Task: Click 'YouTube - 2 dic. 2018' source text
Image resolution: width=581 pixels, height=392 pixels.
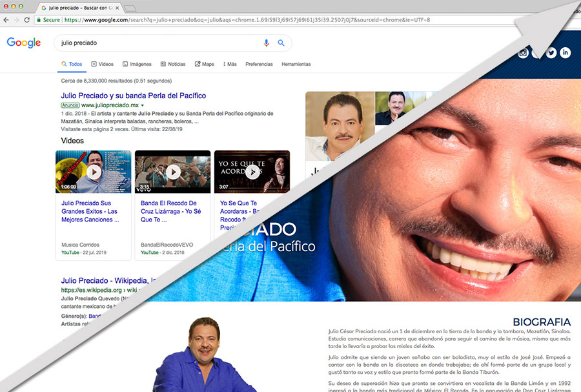Action: 162,253
